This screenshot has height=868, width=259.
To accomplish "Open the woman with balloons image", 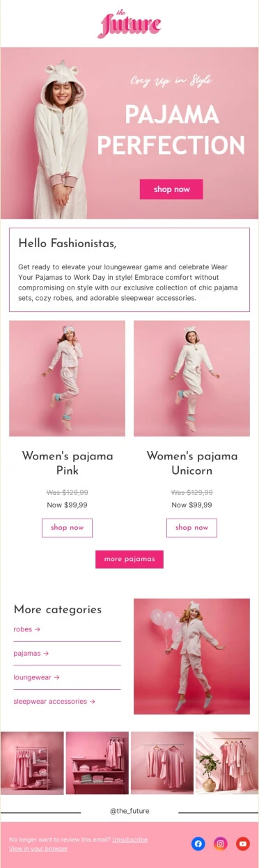I will 191,656.
